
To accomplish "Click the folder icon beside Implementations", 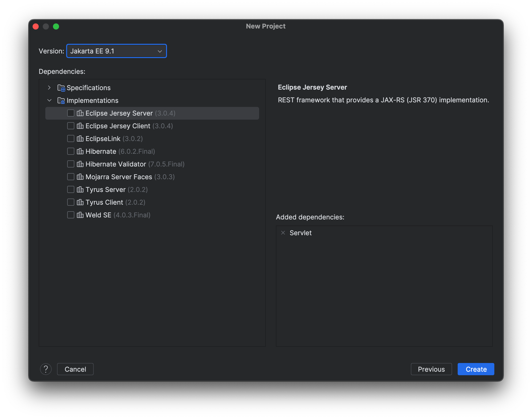I will pyautogui.click(x=61, y=100).
